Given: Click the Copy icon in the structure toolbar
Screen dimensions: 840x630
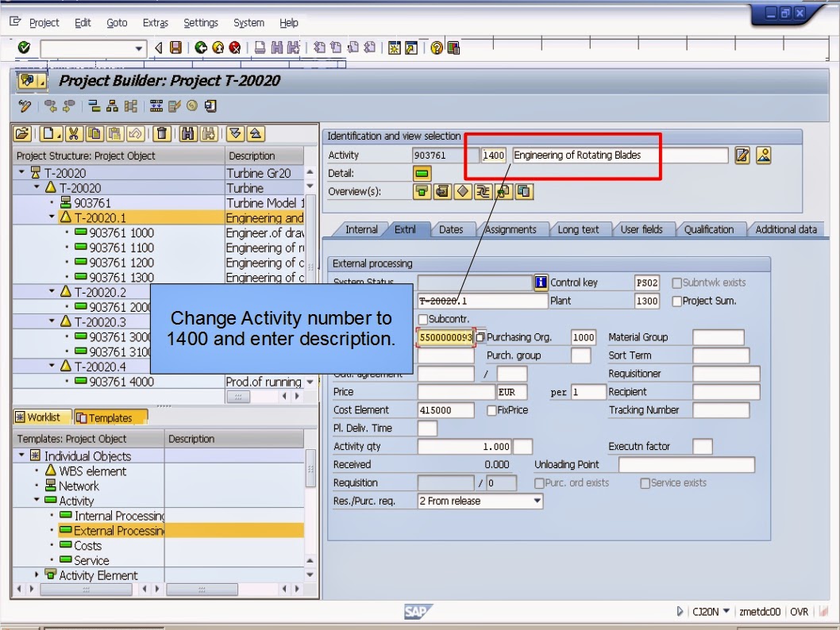Looking at the screenshot, I should pos(94,134).
